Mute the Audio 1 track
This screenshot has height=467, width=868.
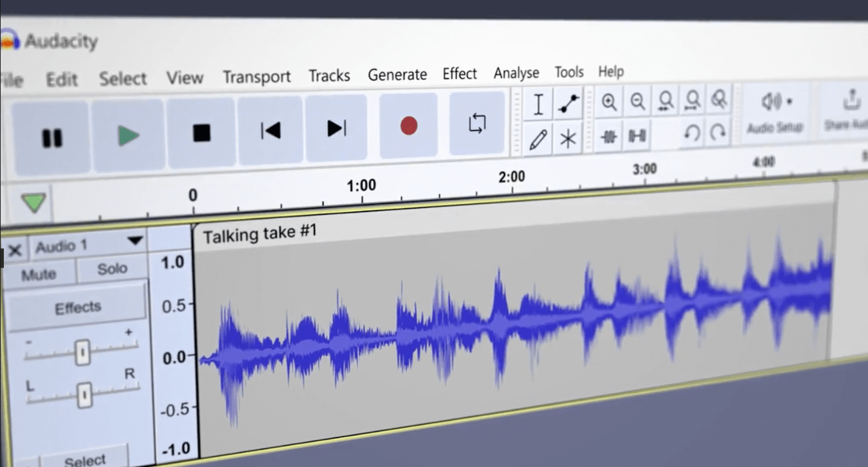(39, 274)
